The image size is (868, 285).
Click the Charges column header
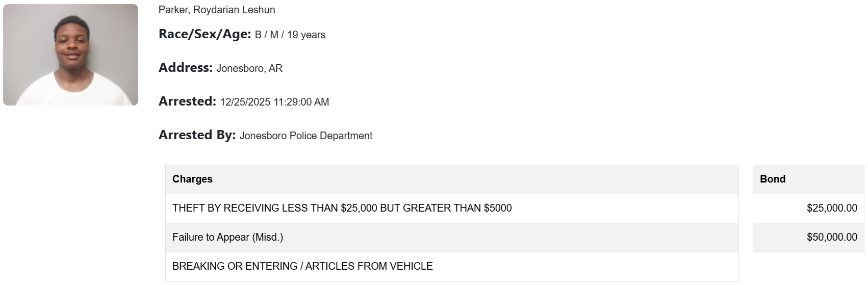point(192,179)
